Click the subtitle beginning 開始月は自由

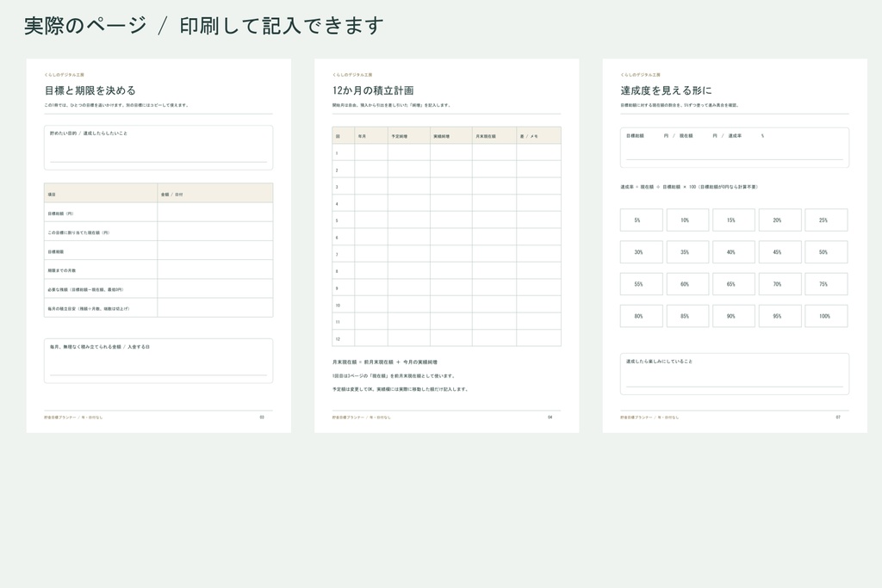pos(392,105)
